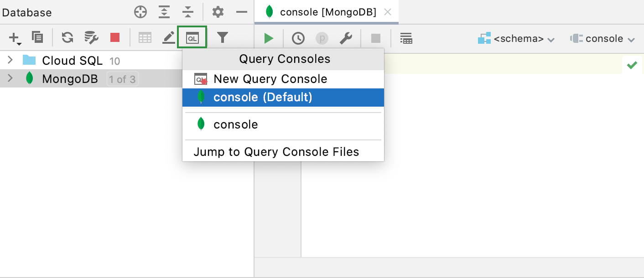Locate opened element with the crosshair icon
Viewport: 644px width, 278px height.
[x=140, y=12]
